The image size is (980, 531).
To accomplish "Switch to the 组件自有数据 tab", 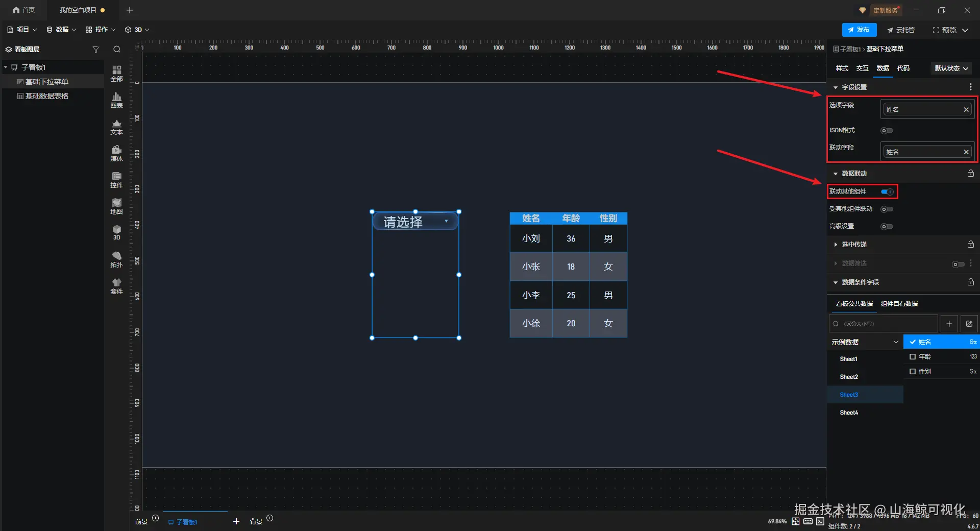I will pos(899,304).
